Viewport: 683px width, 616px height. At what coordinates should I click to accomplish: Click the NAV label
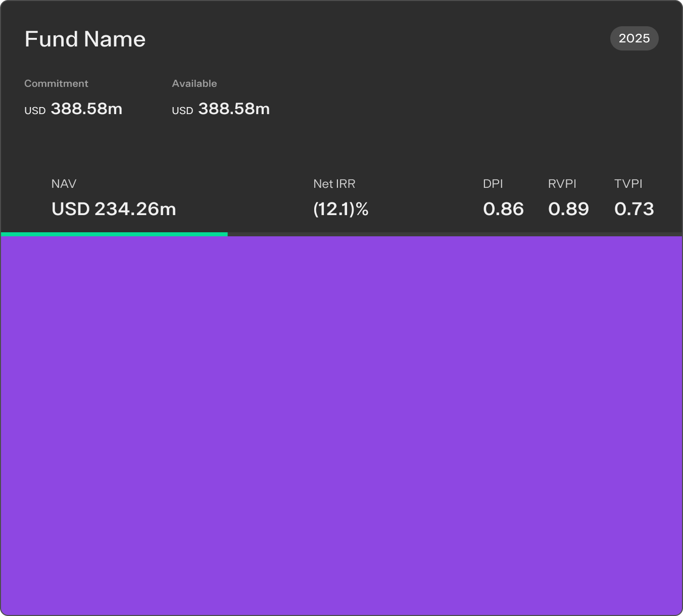click(x=64, y=184)
